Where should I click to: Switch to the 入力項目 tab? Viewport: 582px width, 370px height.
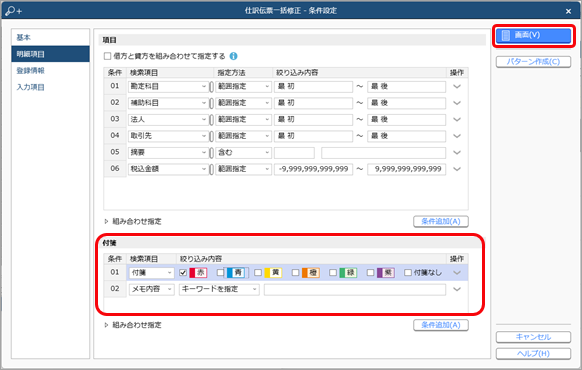tap(50, 87)
